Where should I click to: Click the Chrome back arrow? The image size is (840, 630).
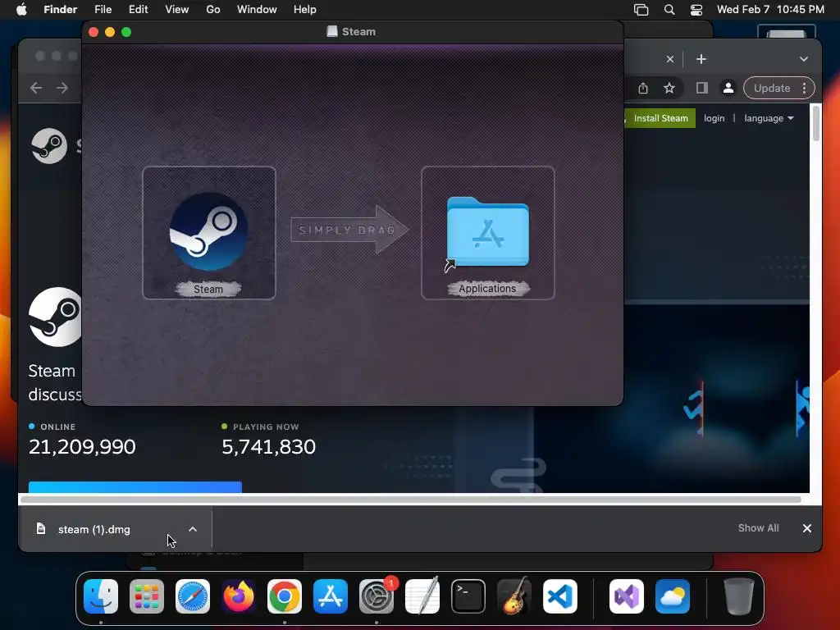(x=36, y=87)
